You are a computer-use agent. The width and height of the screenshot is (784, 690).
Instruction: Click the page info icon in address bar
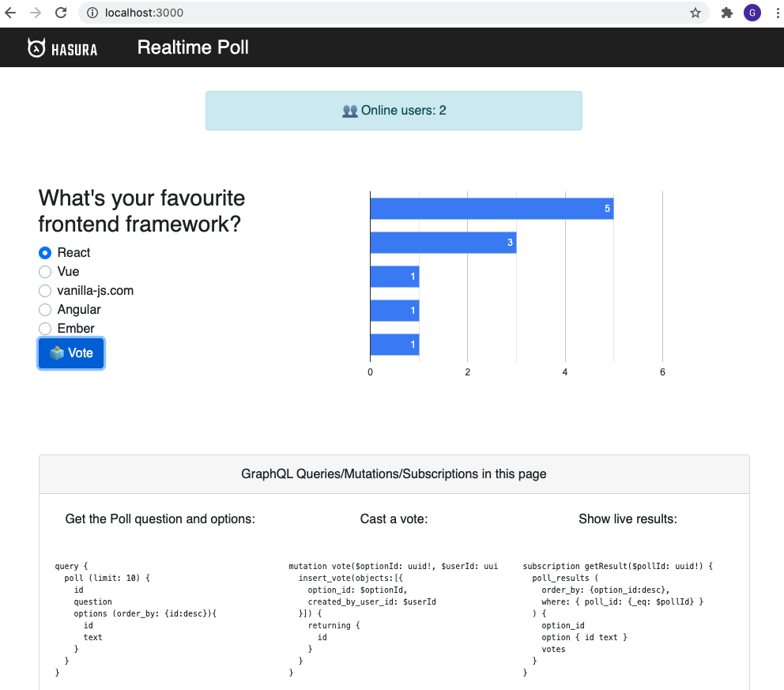pos(93,13)
